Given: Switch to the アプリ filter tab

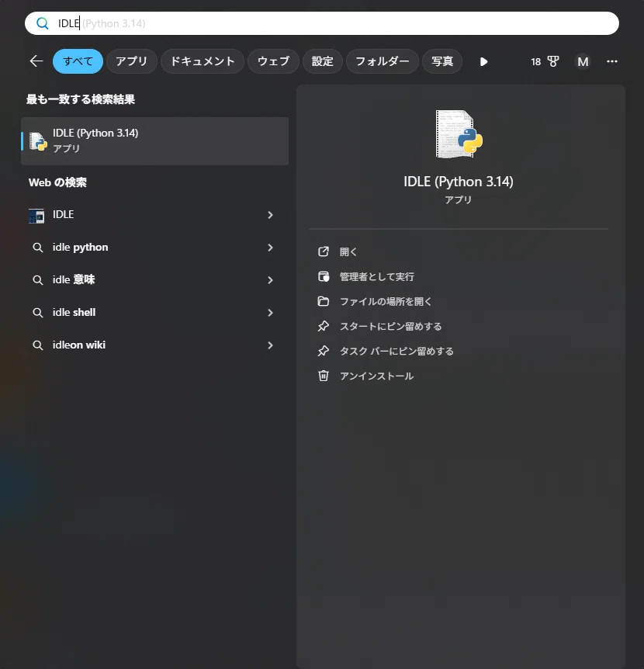Looking at the screenshot, I should pyautogui.click(x=132, y=61).
